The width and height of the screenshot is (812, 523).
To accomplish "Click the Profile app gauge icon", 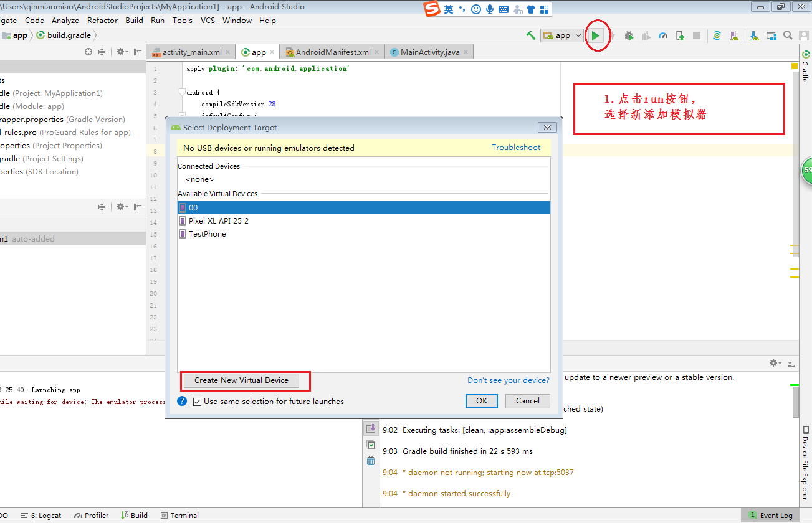I will click(662, 35).
